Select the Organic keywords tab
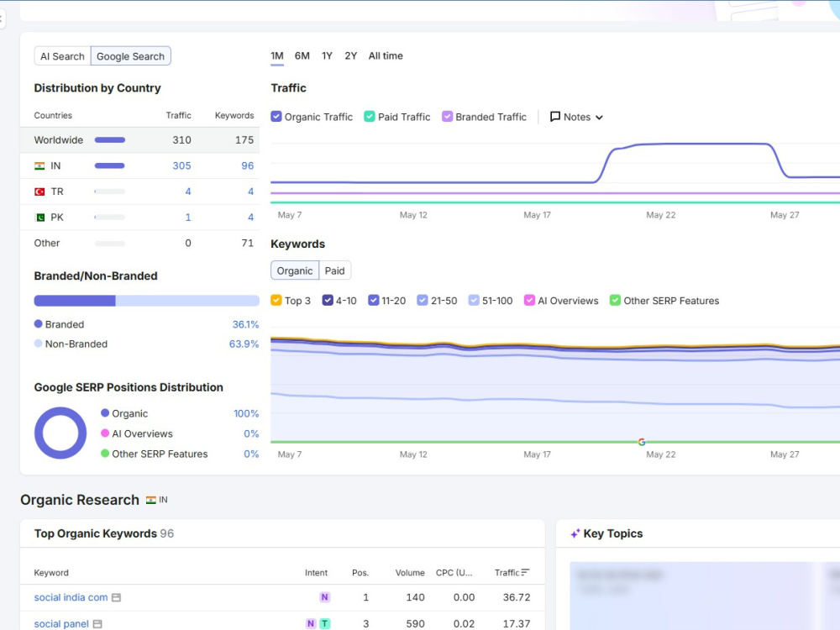Screen dimensions: 840x630 click(x=295, y=270)
